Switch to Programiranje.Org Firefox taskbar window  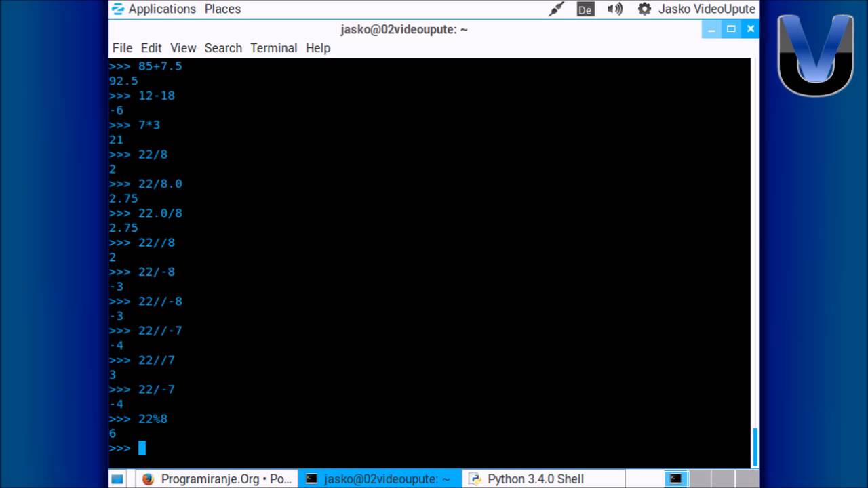click(217, 479)
